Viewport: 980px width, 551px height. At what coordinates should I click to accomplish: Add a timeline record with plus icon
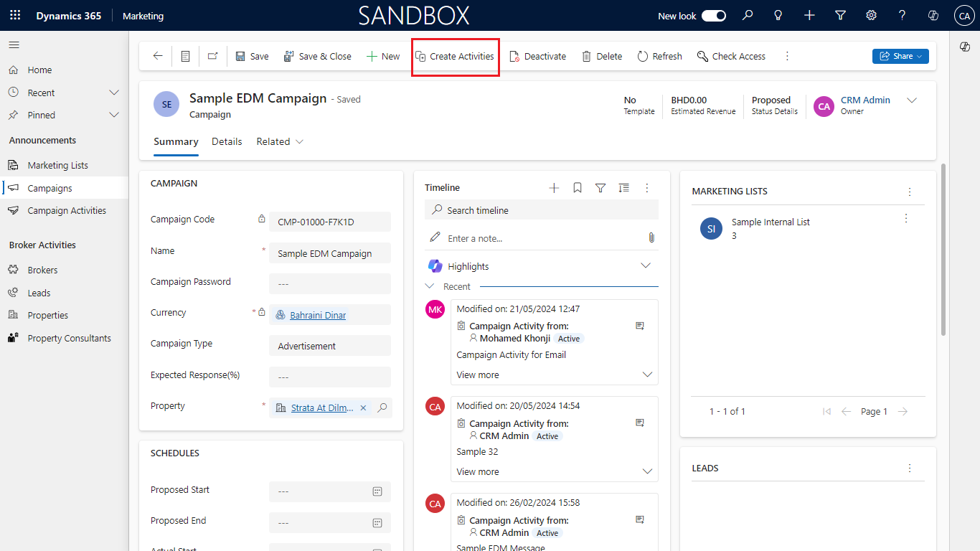click(554, 188)
